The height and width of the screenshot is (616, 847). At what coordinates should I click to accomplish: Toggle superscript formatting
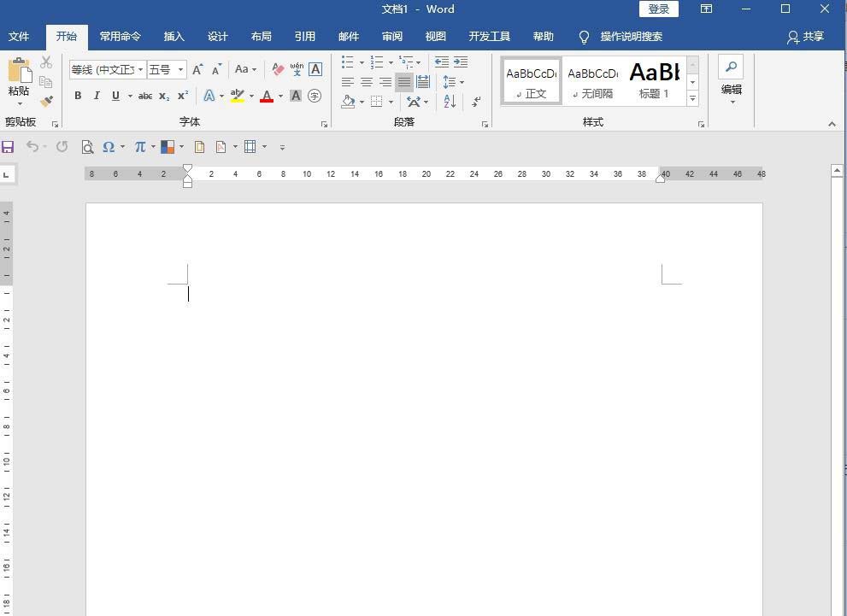tap(183, 96)
